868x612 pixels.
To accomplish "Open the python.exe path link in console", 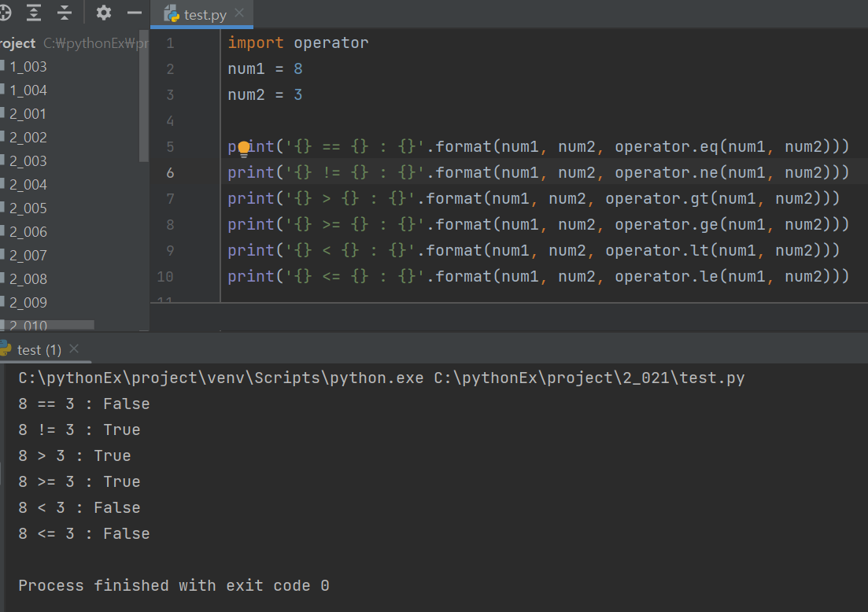I will coord(221,378).
